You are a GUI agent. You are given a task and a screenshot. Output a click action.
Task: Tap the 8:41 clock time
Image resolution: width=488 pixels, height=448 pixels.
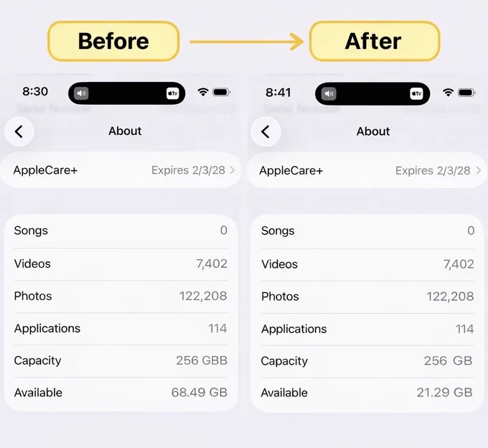[x=278, y=93]
